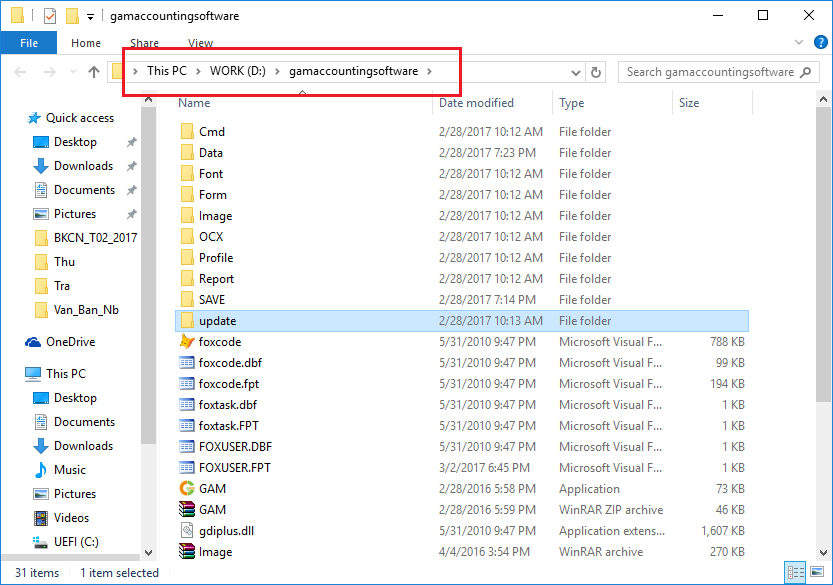Image resolution: width=833 pixels, height=585 pixels.
Task: Click the FOXUSER.DBF file icon
Action: (x=187, y=447)
